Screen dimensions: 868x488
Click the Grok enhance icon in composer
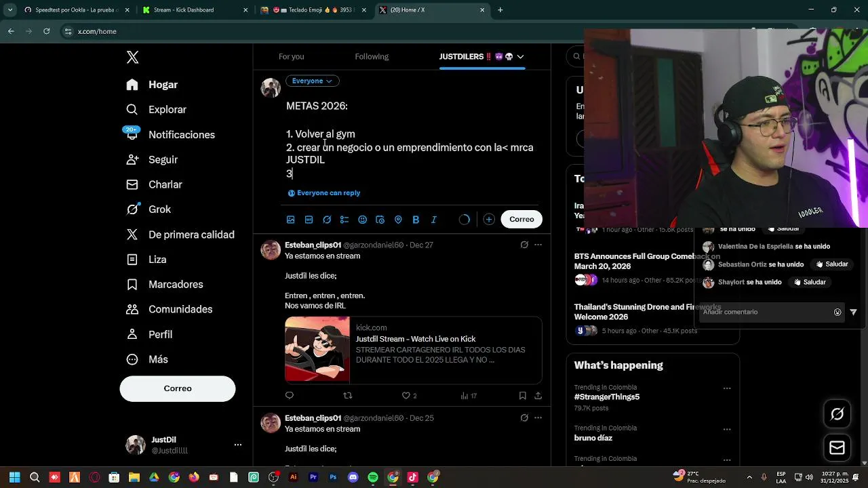(327, 220)
